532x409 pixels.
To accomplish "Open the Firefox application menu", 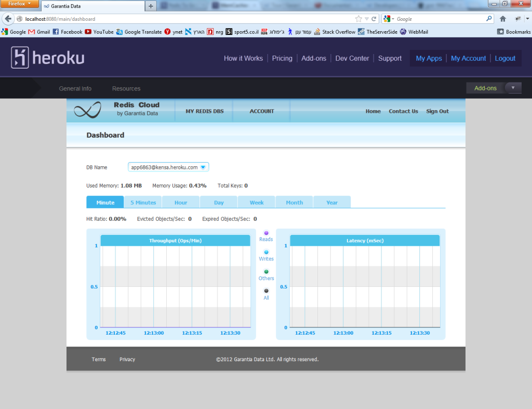I will (x=19, y=4).
